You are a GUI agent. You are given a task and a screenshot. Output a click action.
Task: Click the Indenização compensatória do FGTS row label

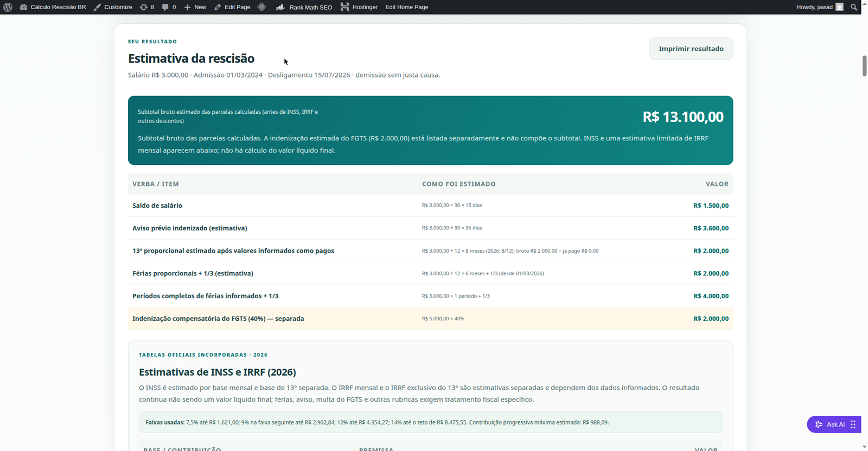tap(218, 319)
